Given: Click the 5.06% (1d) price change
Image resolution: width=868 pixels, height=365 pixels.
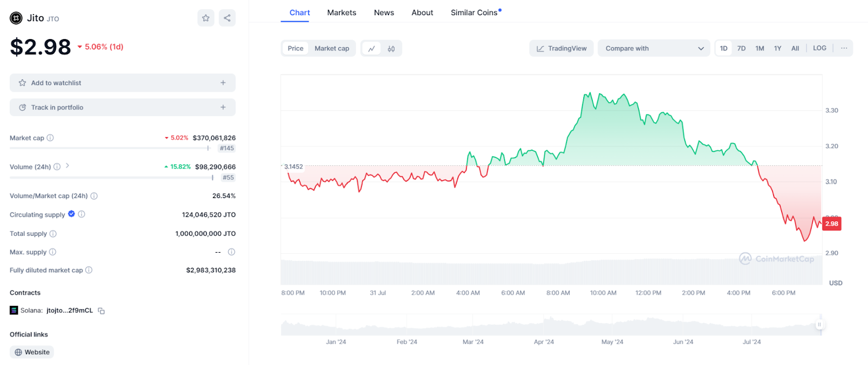Looking at the screenshot, I should coord(100,47).
